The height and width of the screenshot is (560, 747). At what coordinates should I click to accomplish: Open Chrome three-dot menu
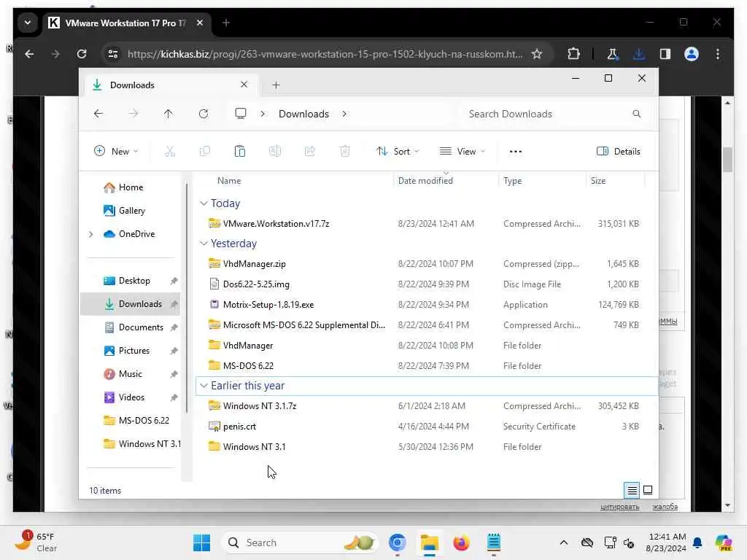[x=718, y=54]
